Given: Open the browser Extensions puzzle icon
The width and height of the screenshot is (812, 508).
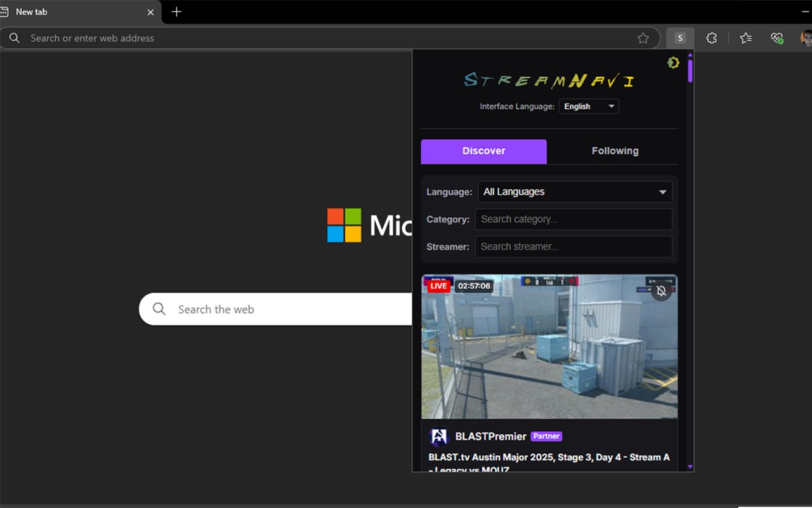Looking at the screenshot, I should 712,38.
